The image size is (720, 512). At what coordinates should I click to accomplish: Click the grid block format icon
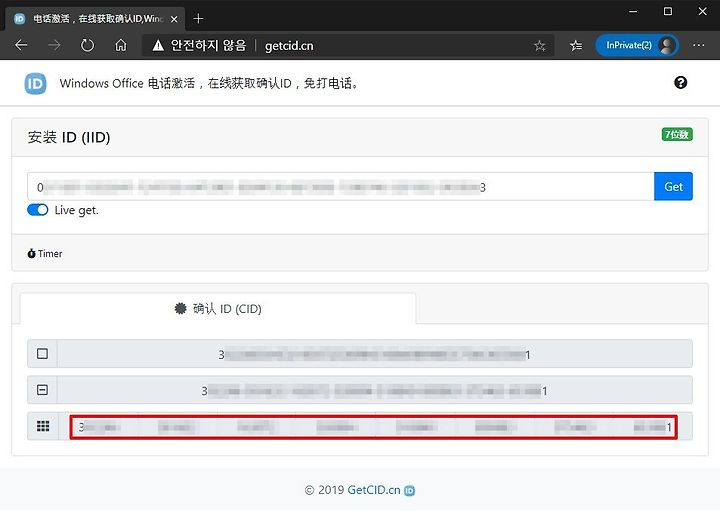point(43,426)
